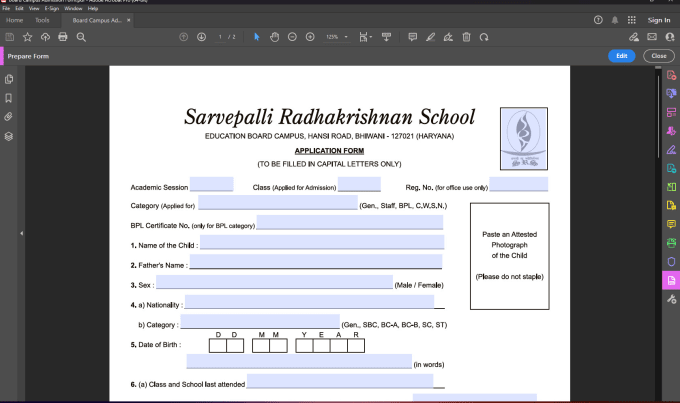Switch to the Home tab
This screenshot has width=680, height=403.
click(14, 20)
